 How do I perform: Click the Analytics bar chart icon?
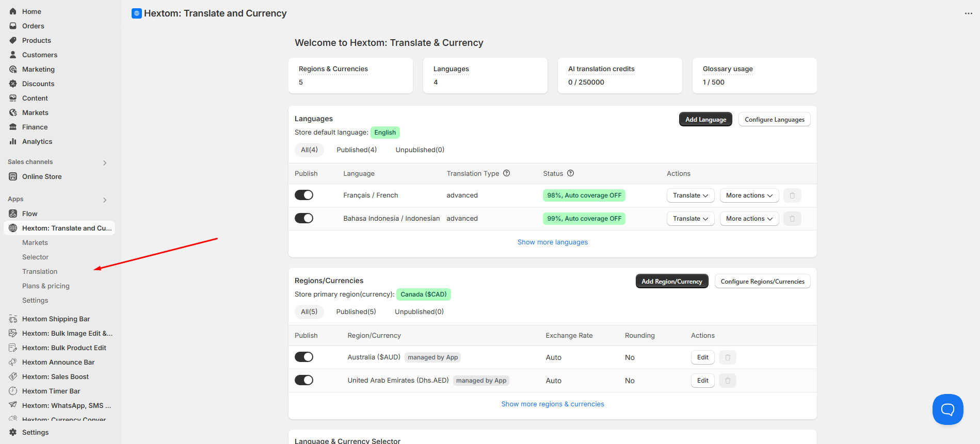coord(13,141)
